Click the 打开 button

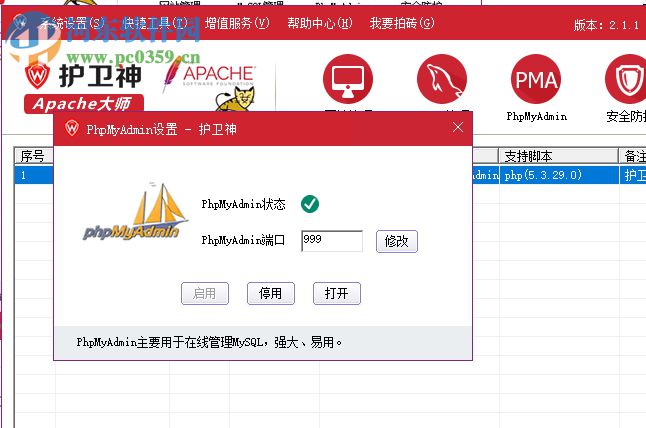point(337,293)
